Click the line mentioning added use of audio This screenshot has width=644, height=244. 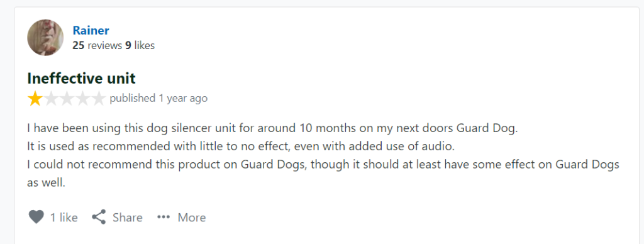[241, 147]
